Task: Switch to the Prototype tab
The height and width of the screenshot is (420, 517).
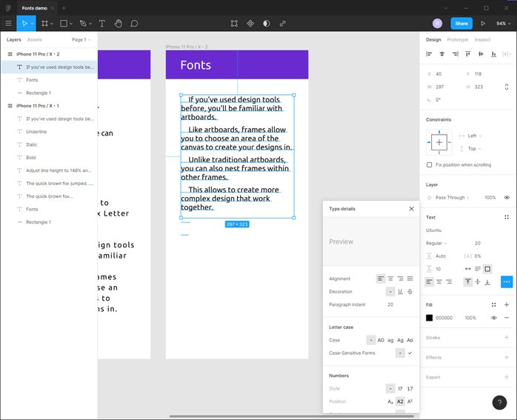Action: pos(457,39)
